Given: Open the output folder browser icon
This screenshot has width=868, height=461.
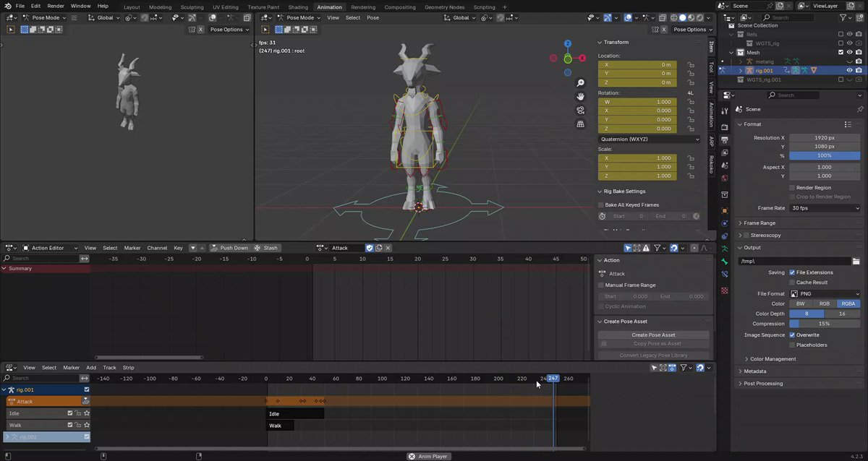Looking at the screenshot, I should point(856,261).
